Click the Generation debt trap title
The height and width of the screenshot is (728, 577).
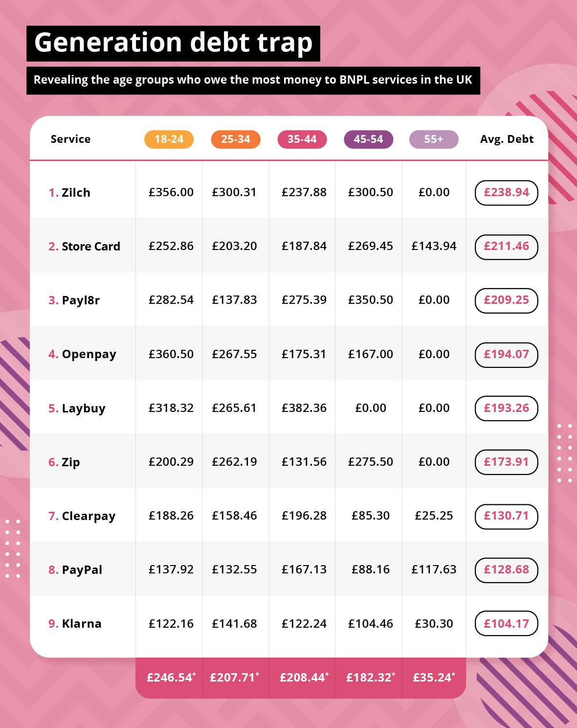(173, 43)
